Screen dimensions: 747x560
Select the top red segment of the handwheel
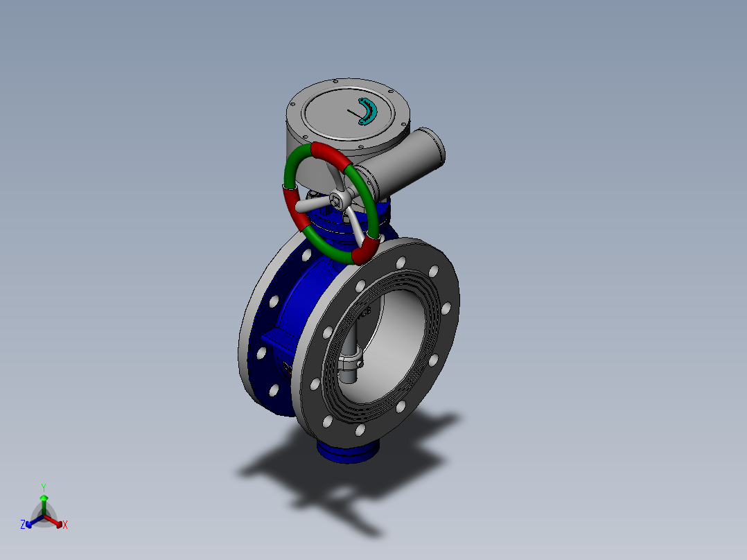[x=331, y=155]
